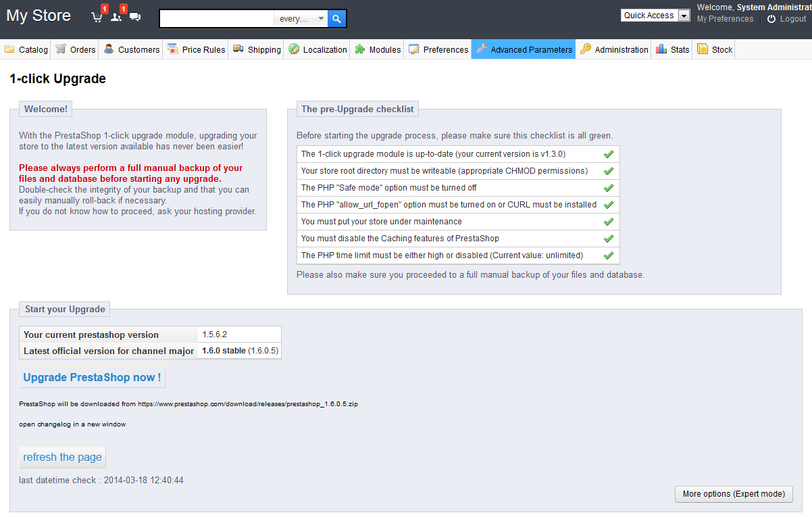Expand the search scope 'every…' dropdown
The image size is (812, 517).
coord(301,19)
